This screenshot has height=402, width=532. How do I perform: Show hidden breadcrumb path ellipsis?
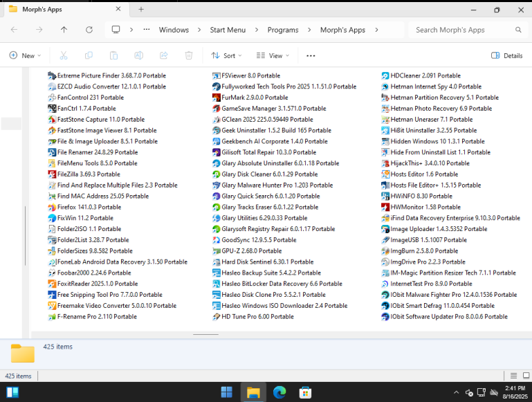tap(147, 30)
